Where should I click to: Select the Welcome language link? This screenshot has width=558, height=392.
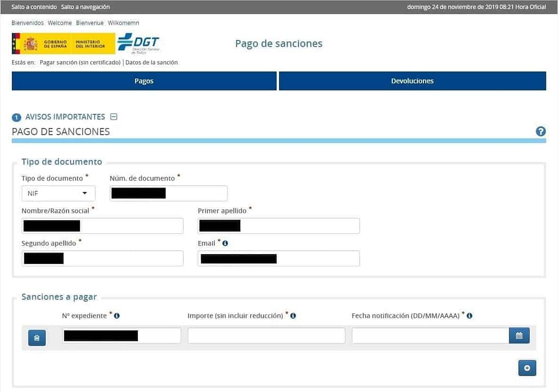[x=60, y=23]
